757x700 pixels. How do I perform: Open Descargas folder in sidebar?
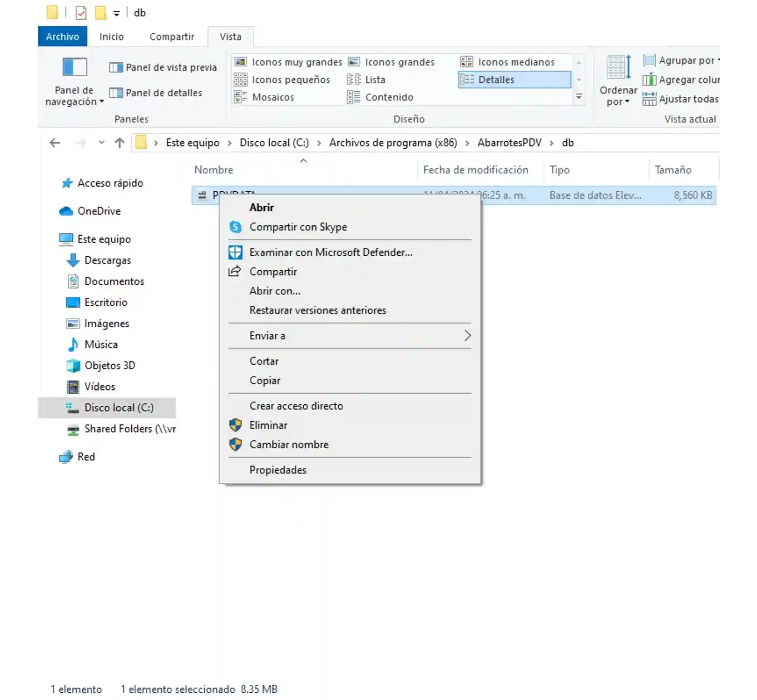(99, 260)
